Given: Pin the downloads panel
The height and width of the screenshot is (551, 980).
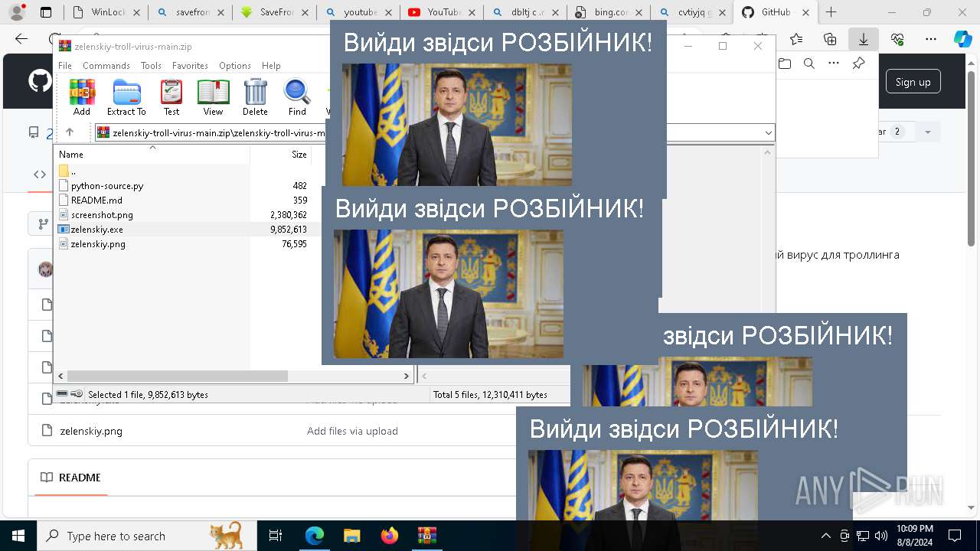Looking at the screenshot, I should pyautogui.click(x=859, y=64).
